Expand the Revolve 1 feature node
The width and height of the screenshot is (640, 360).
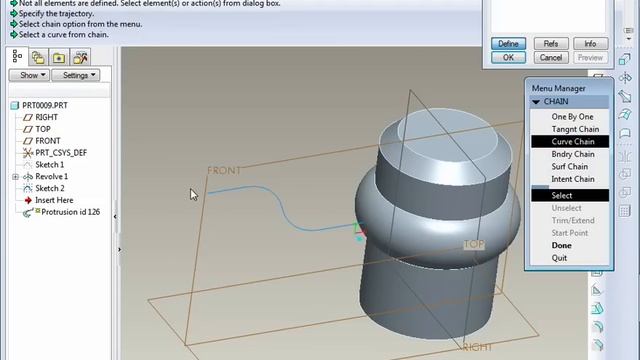[x=15, y=177]
